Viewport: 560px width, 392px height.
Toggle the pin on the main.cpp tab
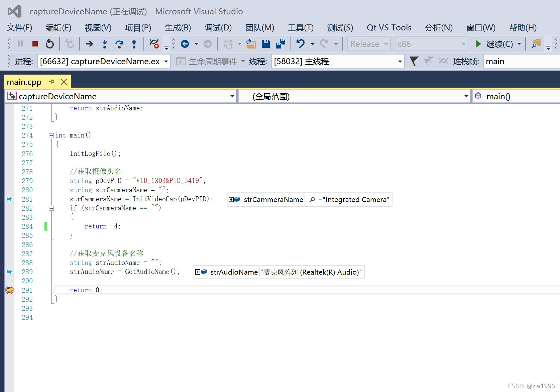(51, 82)
